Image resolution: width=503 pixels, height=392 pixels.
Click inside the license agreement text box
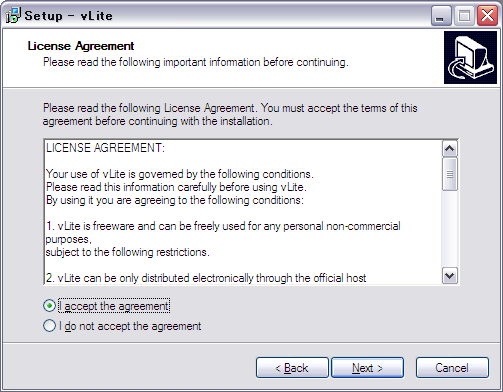coord(243,212)
